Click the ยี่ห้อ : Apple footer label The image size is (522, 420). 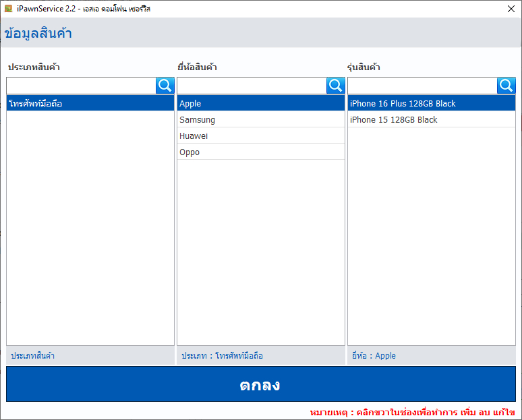coord(374,356)
